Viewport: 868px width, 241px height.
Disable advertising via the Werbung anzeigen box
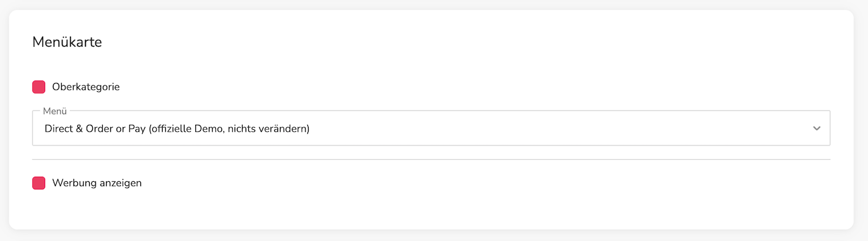click(39, 183)
